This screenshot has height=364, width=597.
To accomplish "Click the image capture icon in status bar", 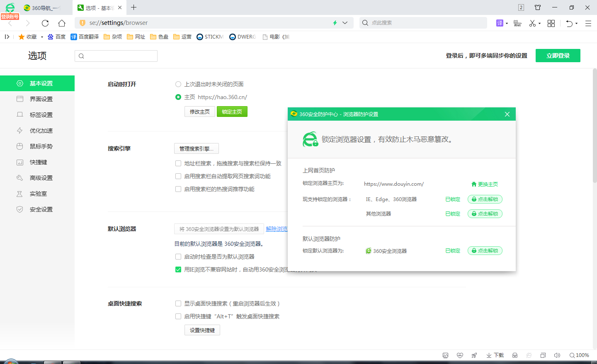I will pyautogui.click(x=445, y=355).
